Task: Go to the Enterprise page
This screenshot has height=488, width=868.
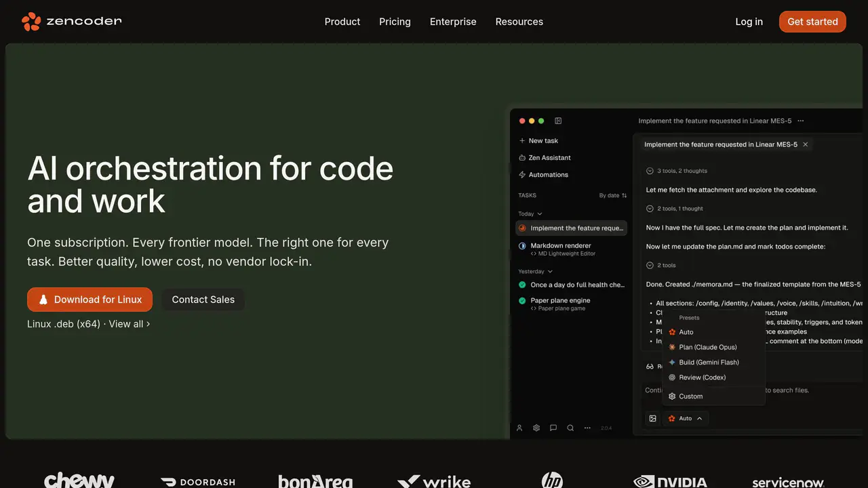Action: 453,22
